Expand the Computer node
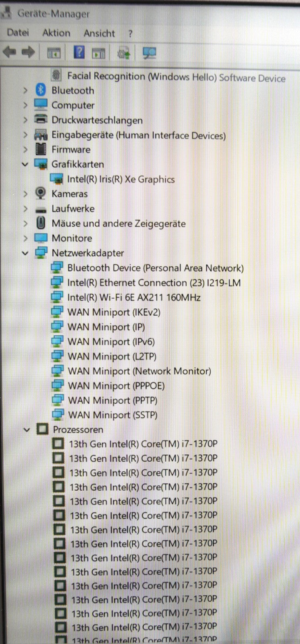300x644 pixels. (25, 105)
